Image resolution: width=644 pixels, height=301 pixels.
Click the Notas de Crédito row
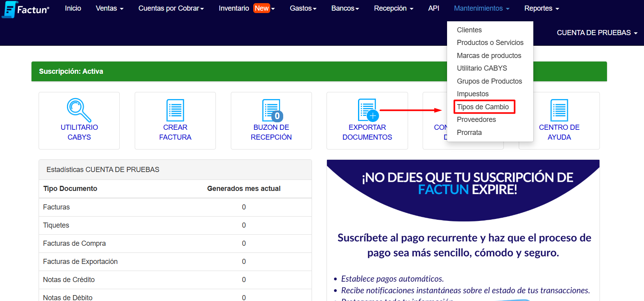pyautogui.click(x=175, y=280)
